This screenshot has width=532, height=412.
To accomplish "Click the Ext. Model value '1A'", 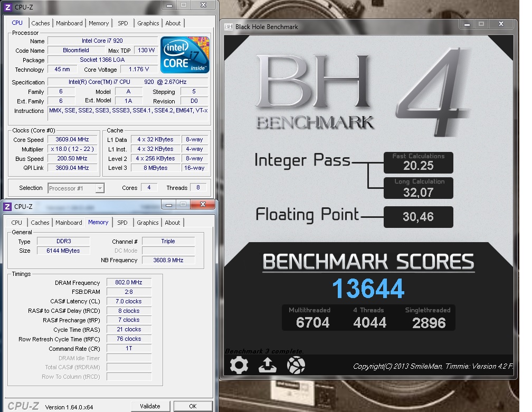I will tap(128, 101).
